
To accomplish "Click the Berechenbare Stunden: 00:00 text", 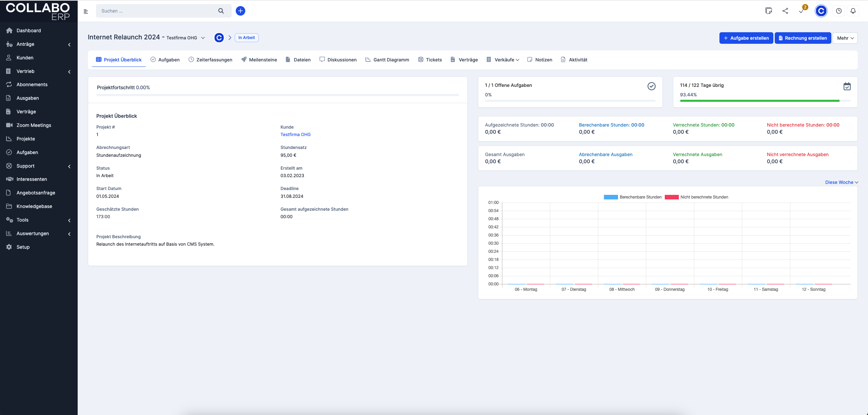I will coord(612,125).
